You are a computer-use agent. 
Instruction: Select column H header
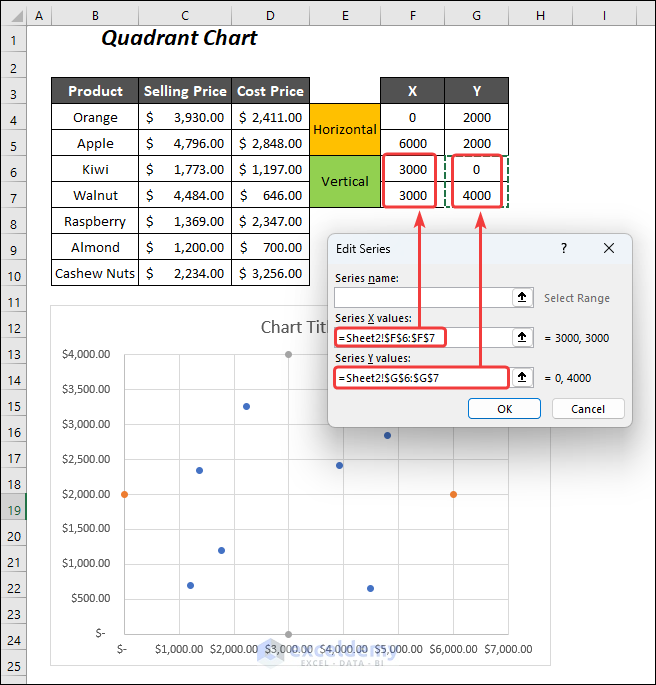click(x=540, y=16)
